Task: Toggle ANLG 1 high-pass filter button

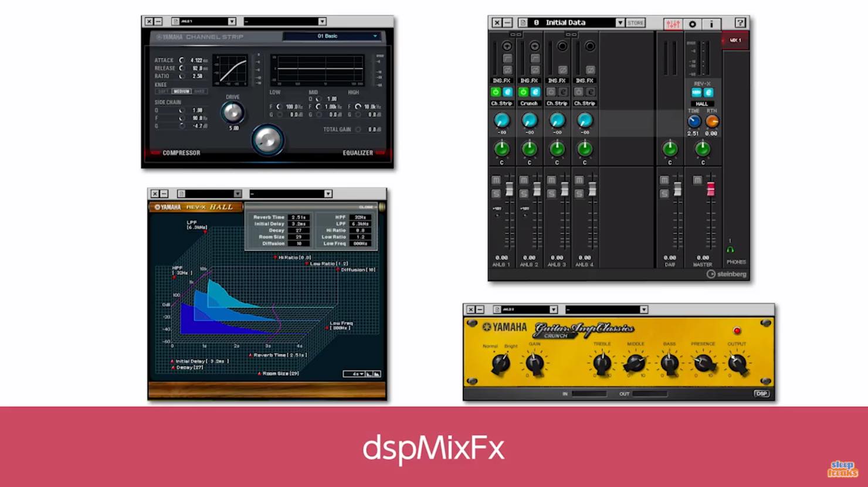Action: pos(507,58)
